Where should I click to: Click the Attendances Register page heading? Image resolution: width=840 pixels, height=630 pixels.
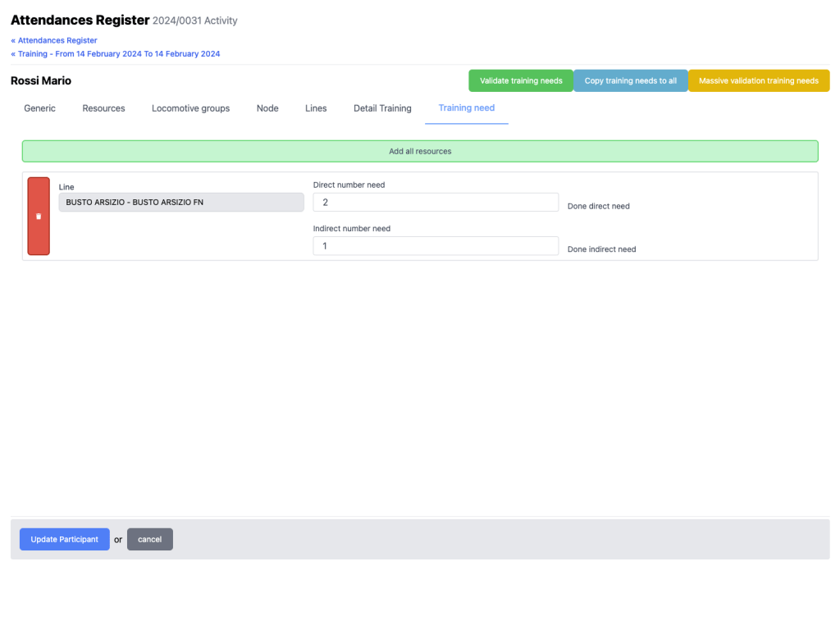(80, 21)
